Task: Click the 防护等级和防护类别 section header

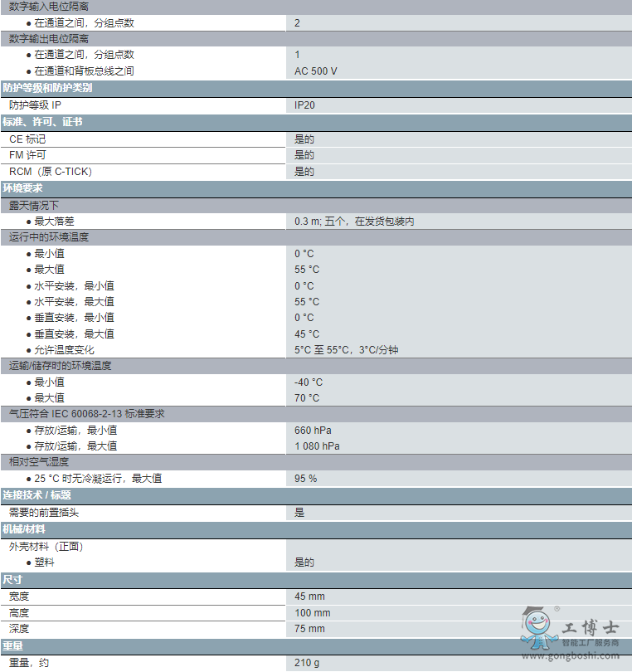Action: tap(47, 88)
